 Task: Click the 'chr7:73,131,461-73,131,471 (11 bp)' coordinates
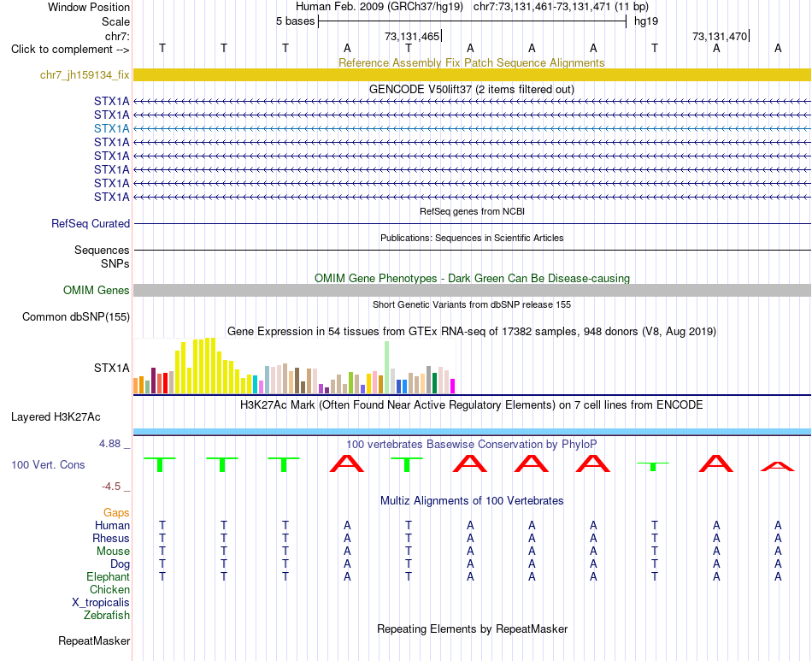click(x=561, y=7)
